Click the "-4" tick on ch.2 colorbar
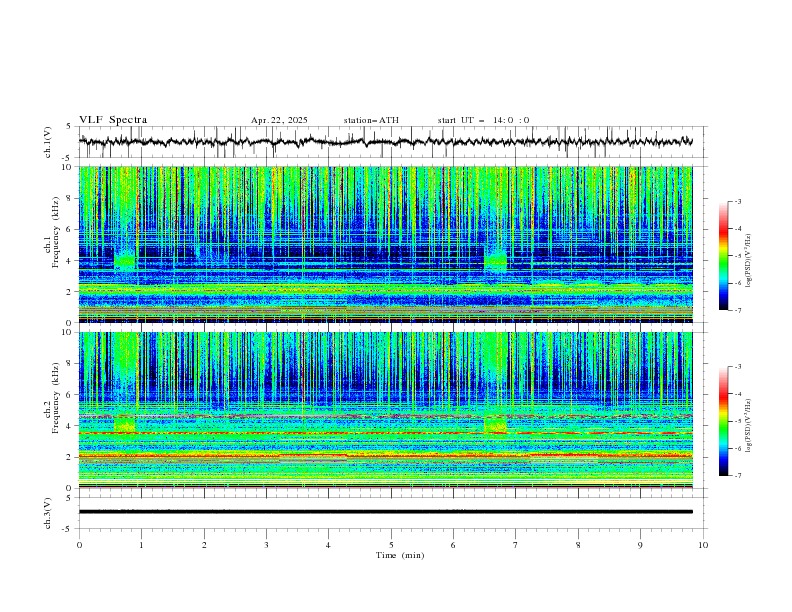Viewport: 792px width, 612px height. (738, 394)
